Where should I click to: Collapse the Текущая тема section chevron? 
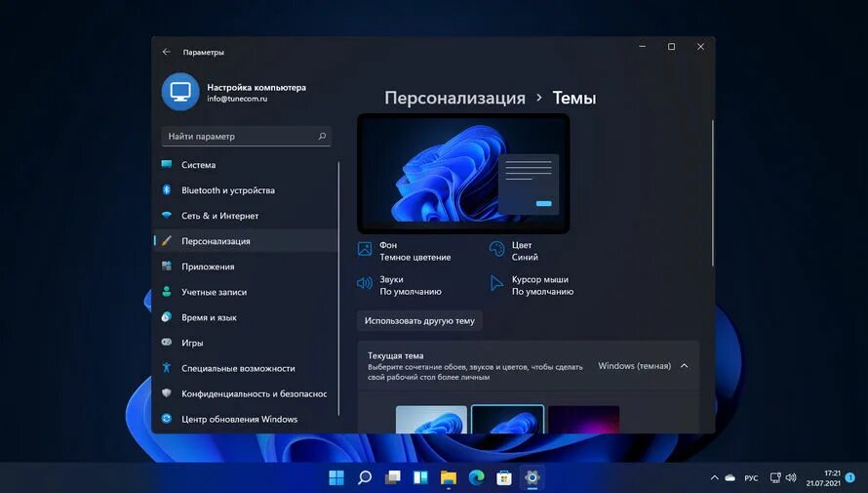tap(685, 365)
